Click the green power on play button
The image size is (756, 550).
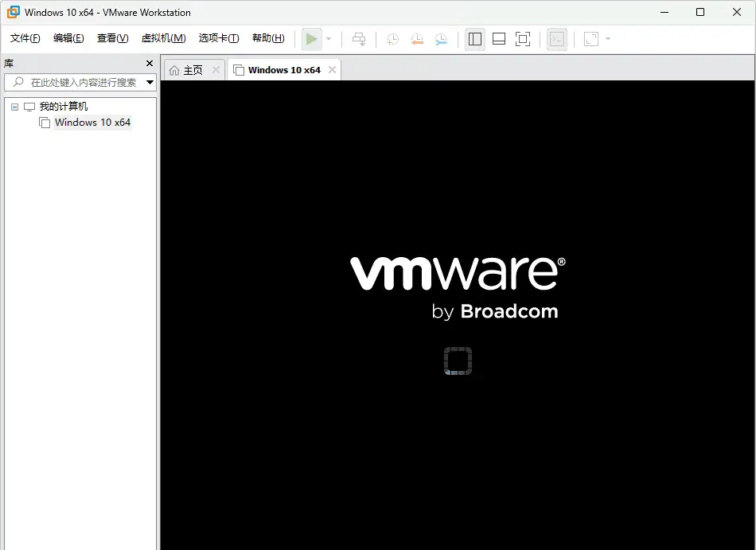point(311,39)
